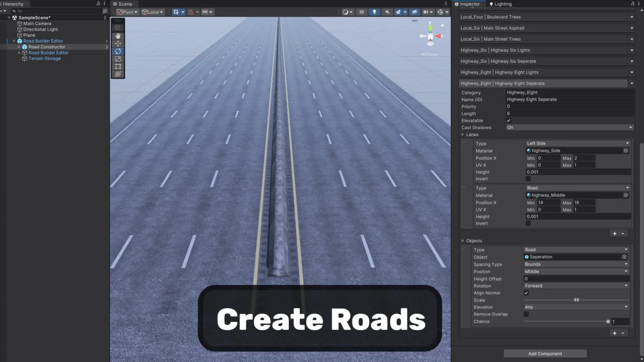The width and height of the screenshot is (644, 362).
Task: Enable the Remove Overlap checkbox
Action: [x=526, y=314]
